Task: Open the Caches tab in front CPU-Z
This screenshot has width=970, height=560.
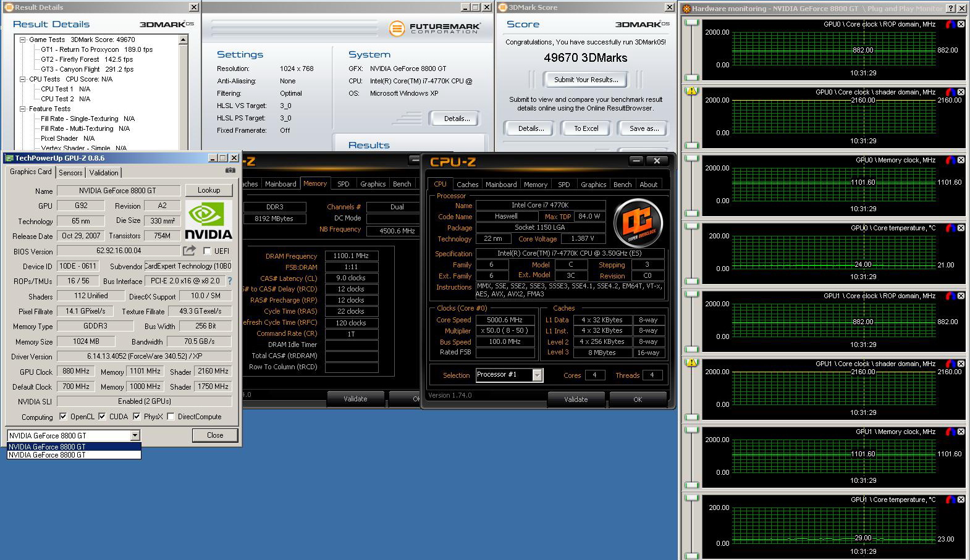Action: pyautogui.click(x=467, y=185)
